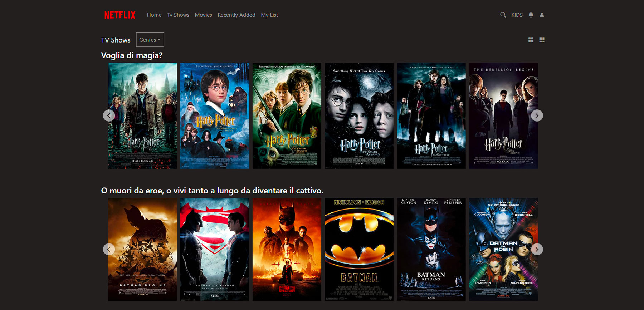Open the notifications bell icon

click(531, 15)
